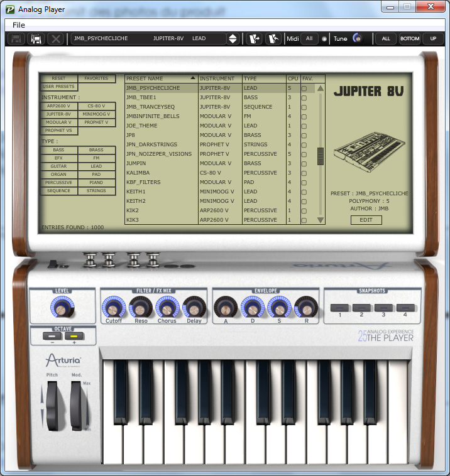This screenshot has height=476, width=450.
Task: Click the Delay FX mix knob
Action: [x=194, y=307]
